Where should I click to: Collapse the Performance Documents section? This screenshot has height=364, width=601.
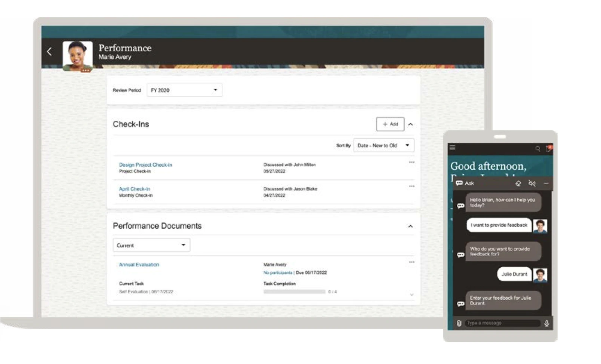(x=410, y=226)
